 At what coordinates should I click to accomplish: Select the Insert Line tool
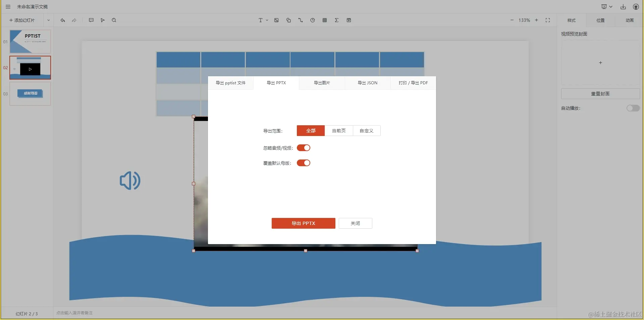click(300, 20)
